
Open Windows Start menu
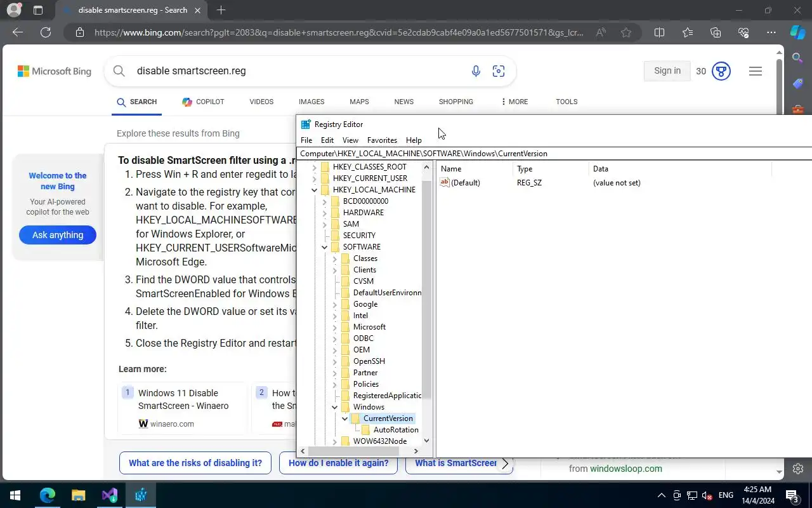point(15,495)
